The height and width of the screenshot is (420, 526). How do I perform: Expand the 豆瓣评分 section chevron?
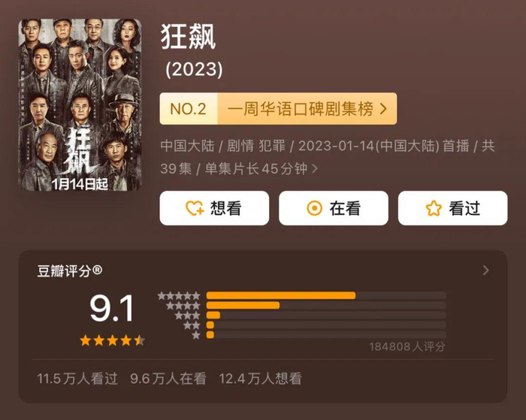tap(485, 270)
